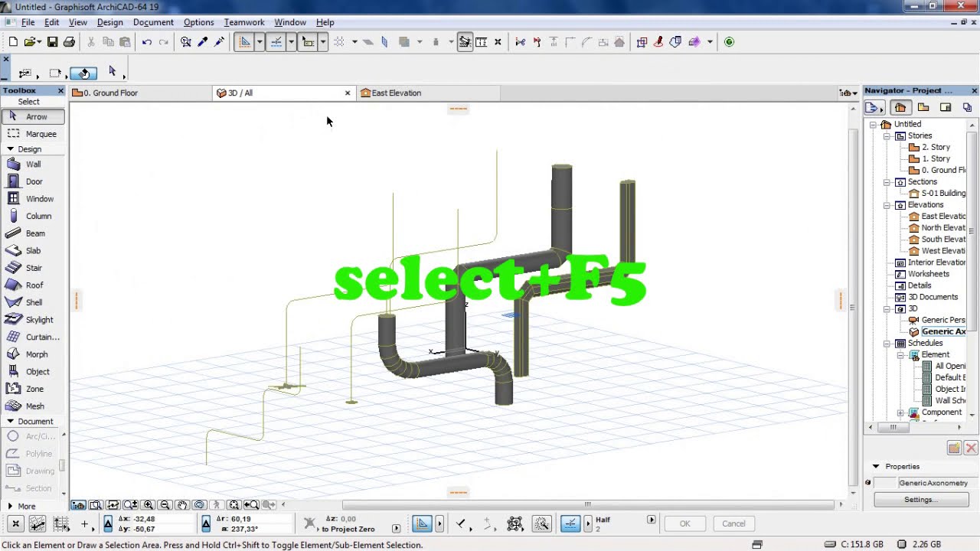Select the Zone tool

coord(32,389)
